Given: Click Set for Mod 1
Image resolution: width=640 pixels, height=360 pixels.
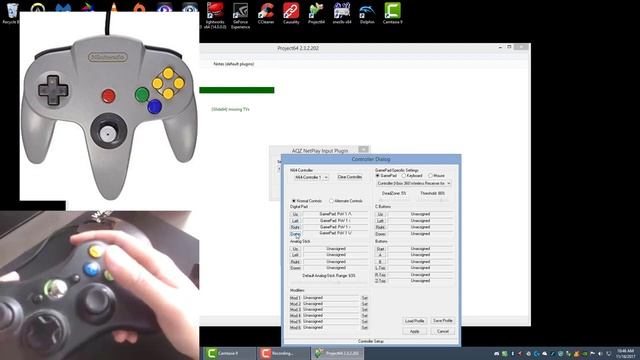Looking at the screenshot, I should pos(364,298).
